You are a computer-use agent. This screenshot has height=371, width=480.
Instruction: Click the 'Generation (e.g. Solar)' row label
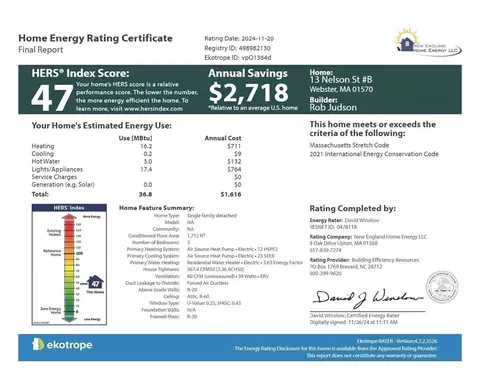(x=63, y=185)
